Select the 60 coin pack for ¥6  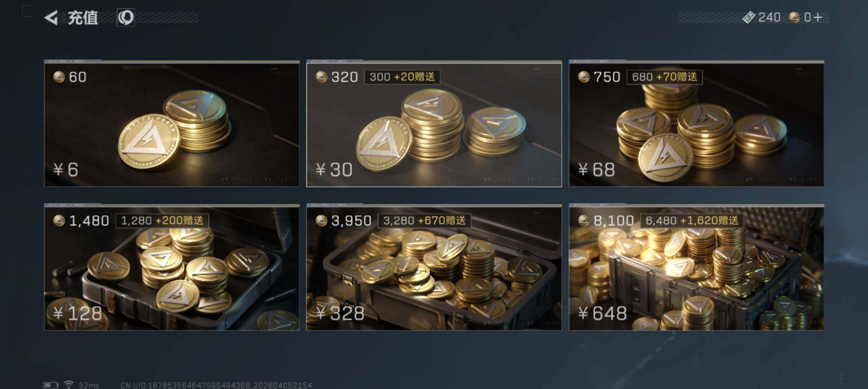pos(172,124)
